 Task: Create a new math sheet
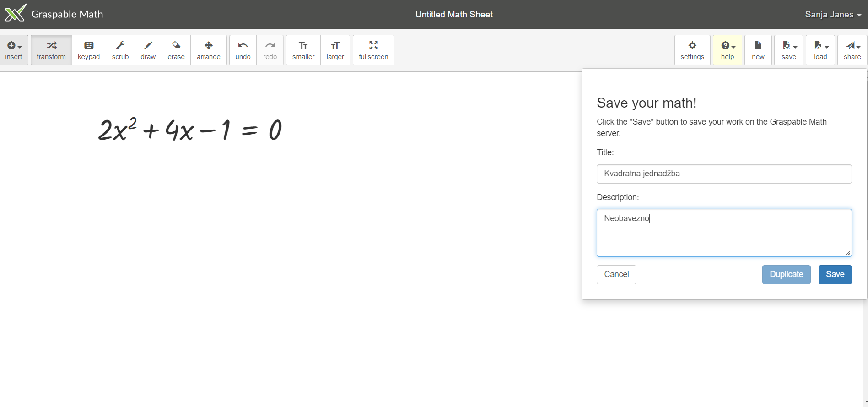pyautogui.click(x=758, y=50)
